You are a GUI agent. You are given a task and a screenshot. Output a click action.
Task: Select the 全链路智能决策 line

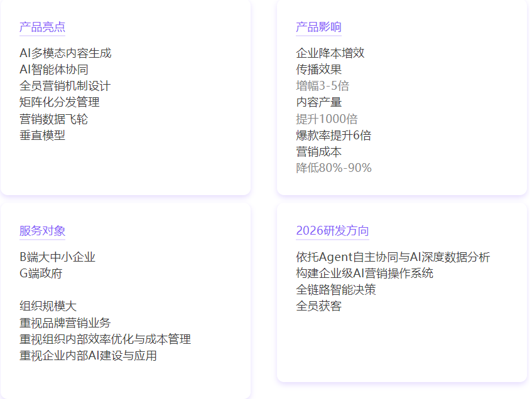point(335,290)
